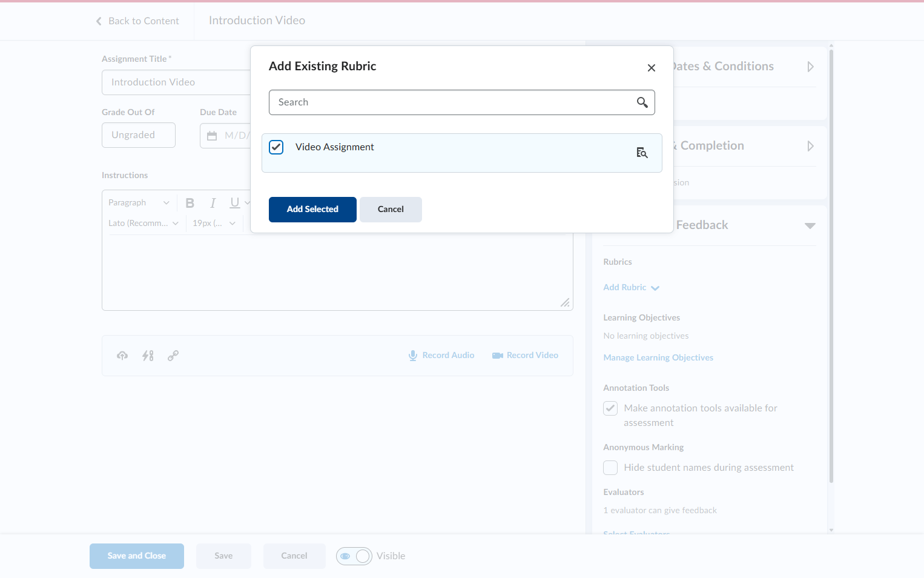Click the right panel scrollbar

(831, 267)
